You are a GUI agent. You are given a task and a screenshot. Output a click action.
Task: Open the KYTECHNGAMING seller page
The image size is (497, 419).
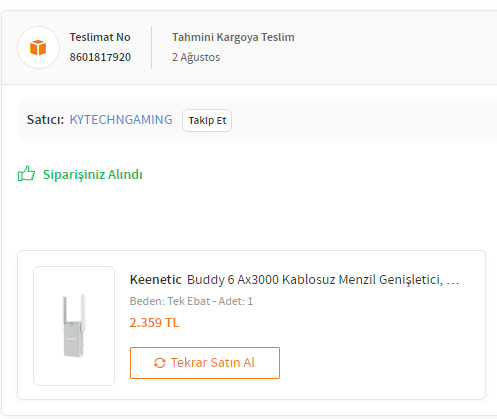121,120
